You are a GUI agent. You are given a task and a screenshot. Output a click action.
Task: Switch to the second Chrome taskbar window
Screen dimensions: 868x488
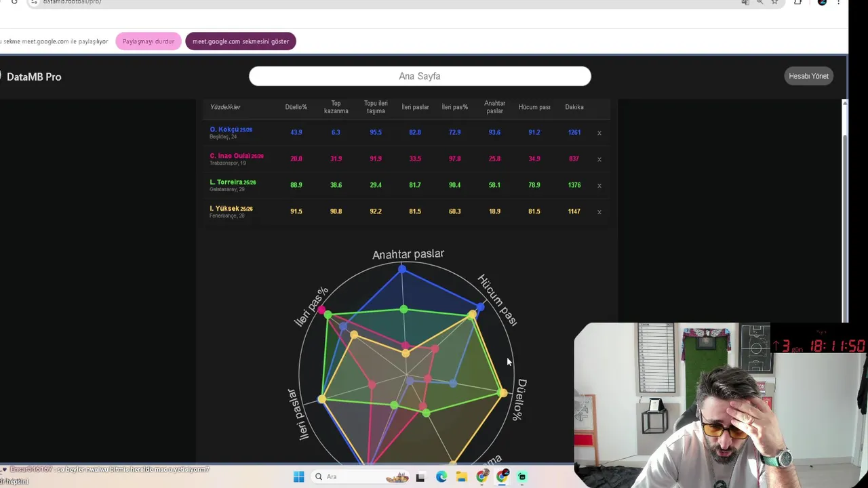coord(502,477)
